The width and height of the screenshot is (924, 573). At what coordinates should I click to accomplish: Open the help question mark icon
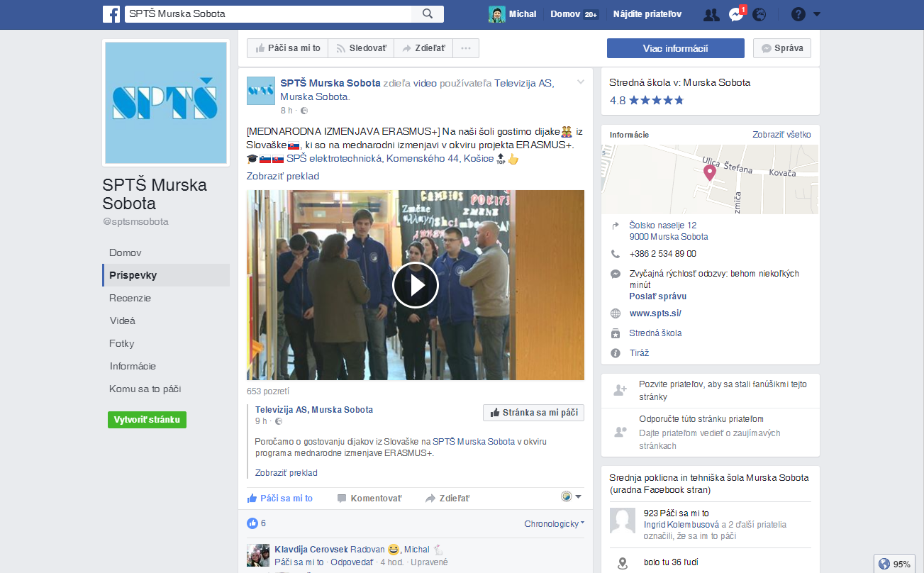(798, 15)
